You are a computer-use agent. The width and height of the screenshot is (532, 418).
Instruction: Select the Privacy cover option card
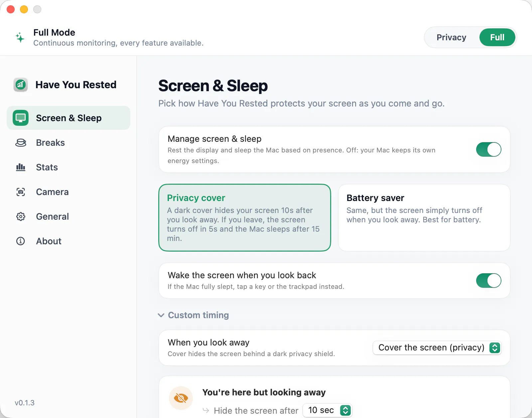pos(245,218)
